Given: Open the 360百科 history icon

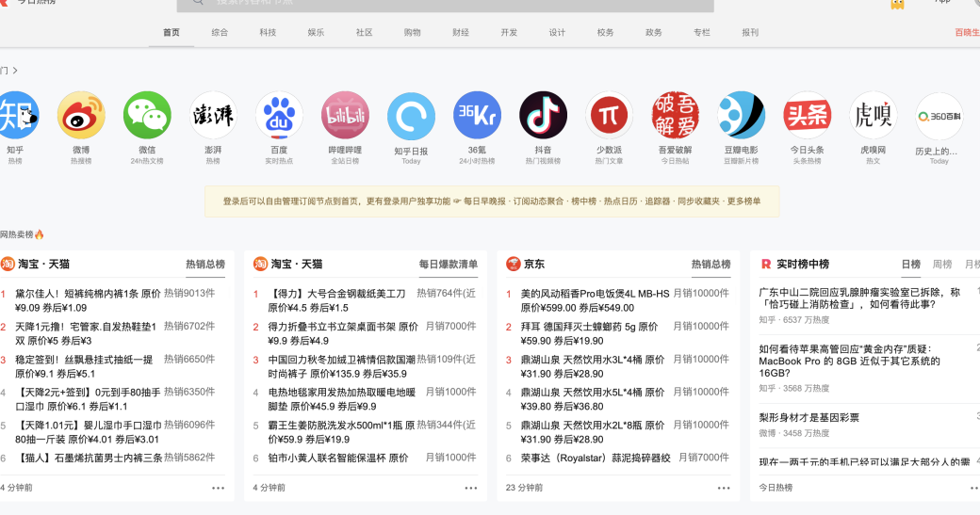Looking at the screenshot, I should click(939, 117).
